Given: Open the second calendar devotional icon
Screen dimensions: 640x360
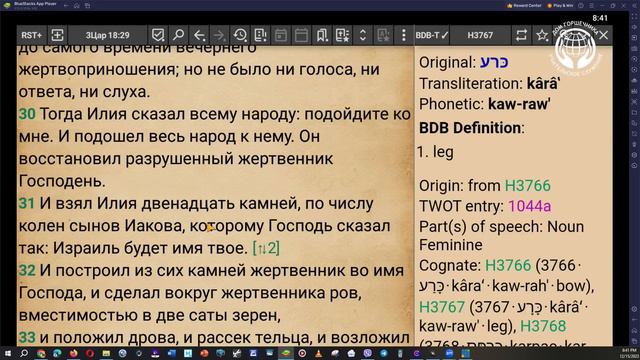Looking at the screenshot, I should (x=301, y=35).
